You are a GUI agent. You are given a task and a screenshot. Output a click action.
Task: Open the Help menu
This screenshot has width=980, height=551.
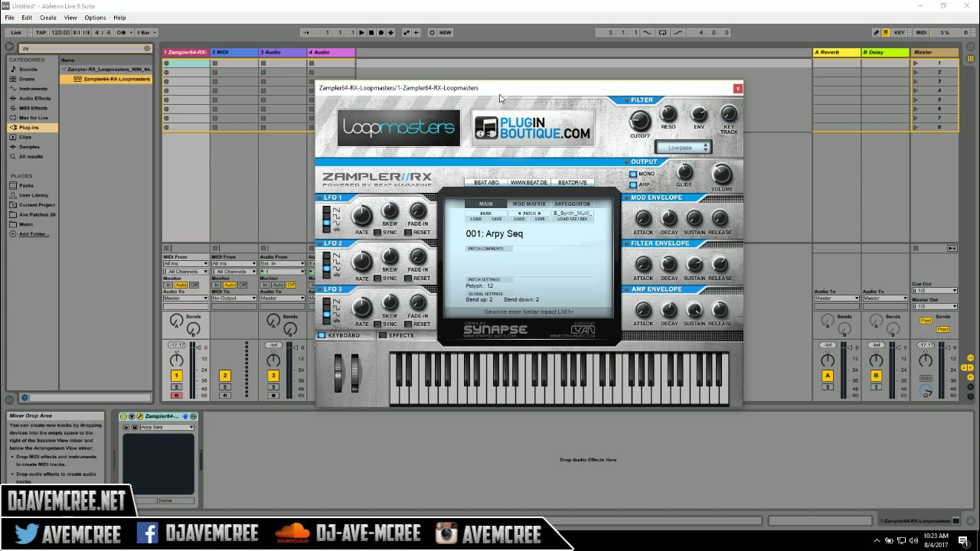pyautogui.click(x=119, y=18)
